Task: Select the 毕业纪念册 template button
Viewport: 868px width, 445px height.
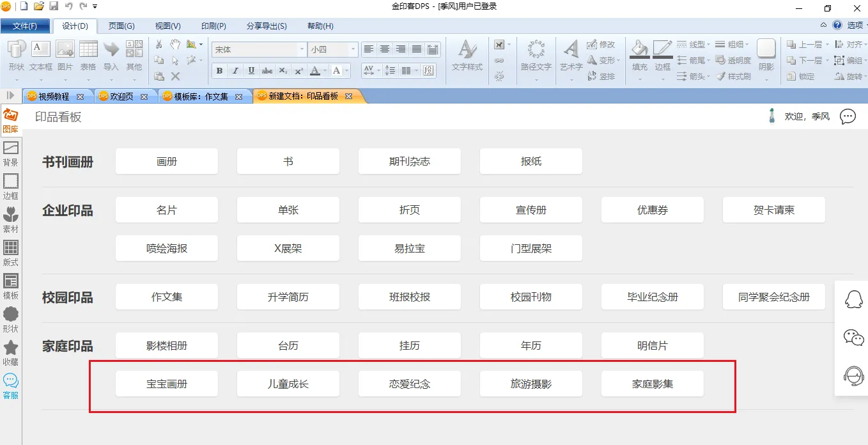Action: tap(653, 297)
